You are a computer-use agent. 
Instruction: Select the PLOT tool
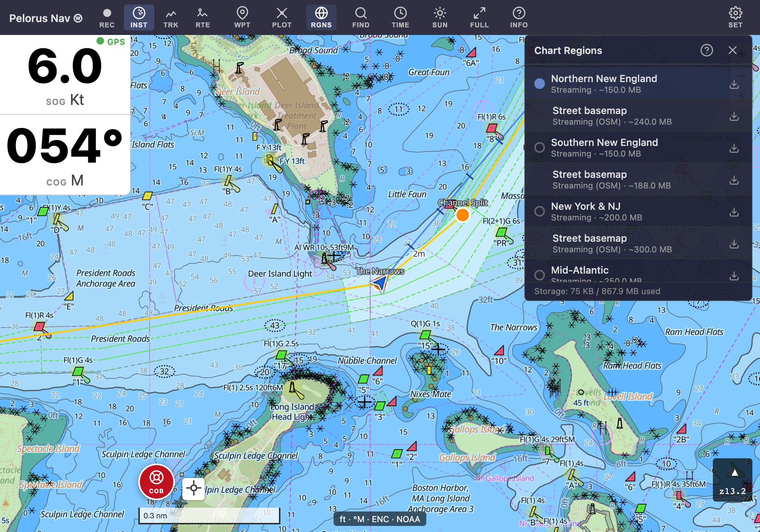282,18
